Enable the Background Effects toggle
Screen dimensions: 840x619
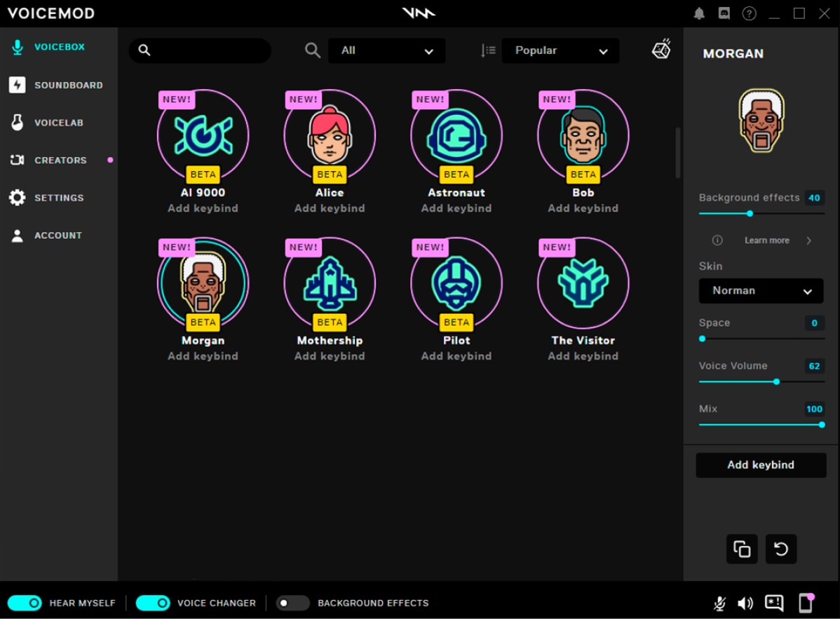[292, 603]
